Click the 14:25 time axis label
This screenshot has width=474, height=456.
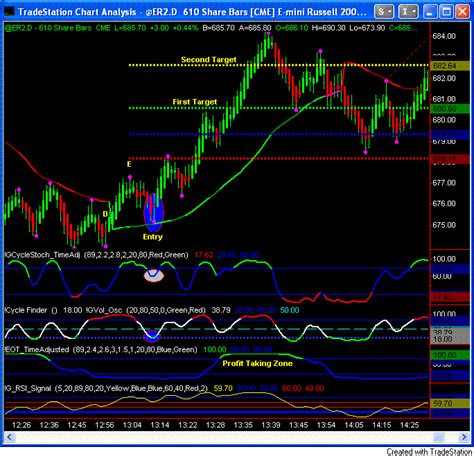(409, 425)
